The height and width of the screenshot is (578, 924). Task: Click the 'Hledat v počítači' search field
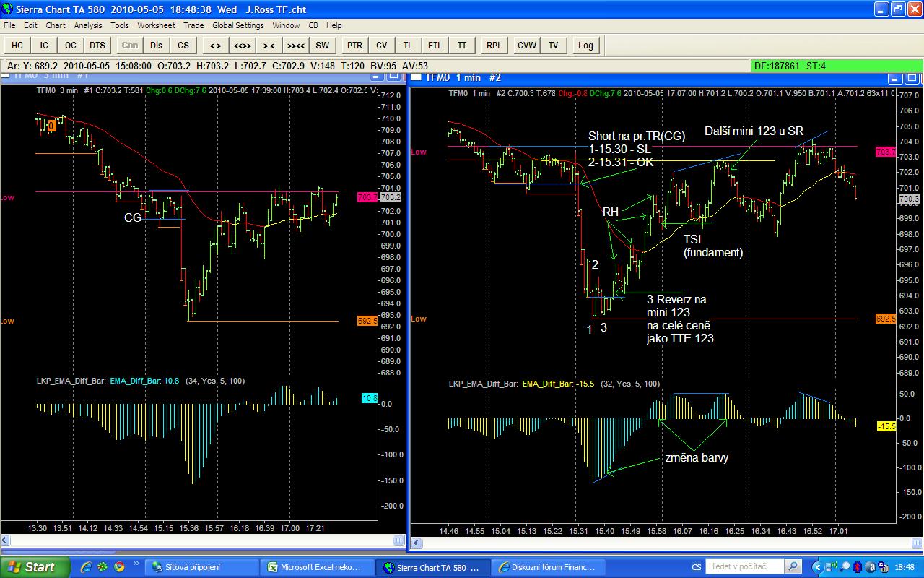pos(746,567)
